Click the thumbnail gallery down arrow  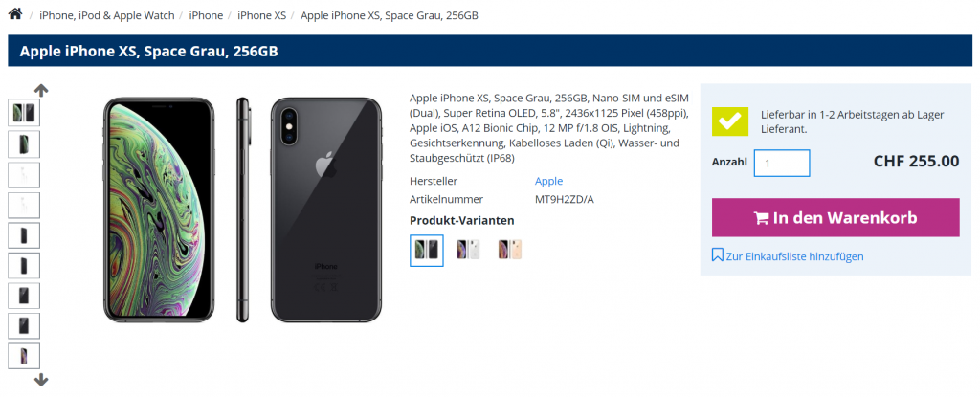click(x=41, y=380)
